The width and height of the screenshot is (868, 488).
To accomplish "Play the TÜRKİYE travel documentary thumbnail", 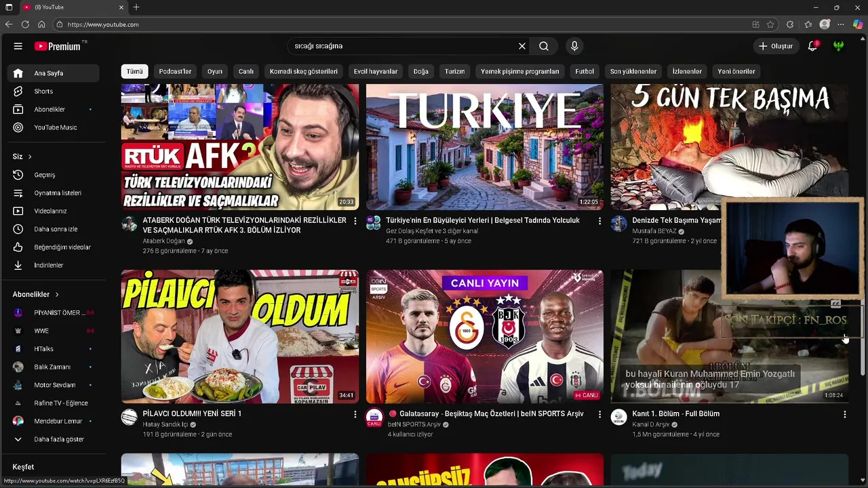I will coord(485,147).
